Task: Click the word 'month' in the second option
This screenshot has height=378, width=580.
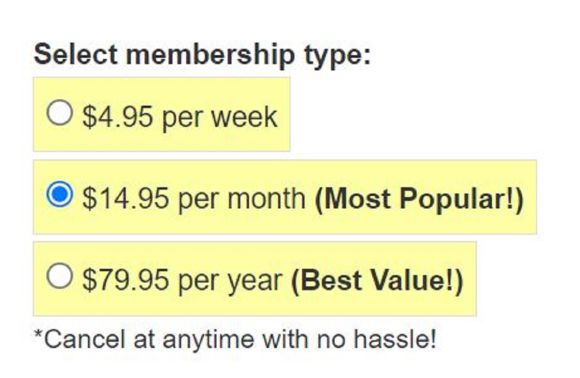Action: pyautogui.click(x=266, y=199)
